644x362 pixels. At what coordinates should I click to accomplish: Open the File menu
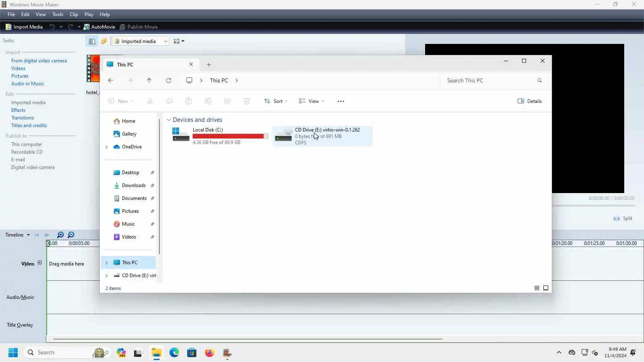(x=11, y=14)
